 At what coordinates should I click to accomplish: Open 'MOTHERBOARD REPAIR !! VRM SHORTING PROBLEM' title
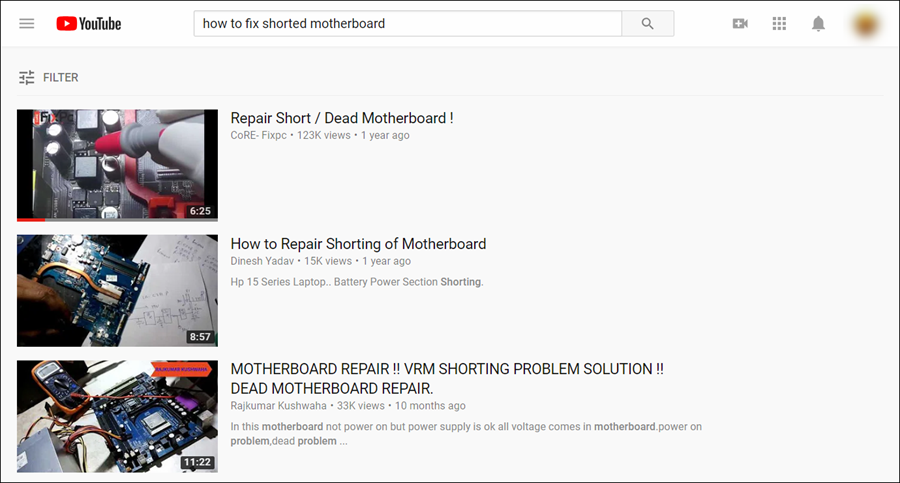[447, 378]
